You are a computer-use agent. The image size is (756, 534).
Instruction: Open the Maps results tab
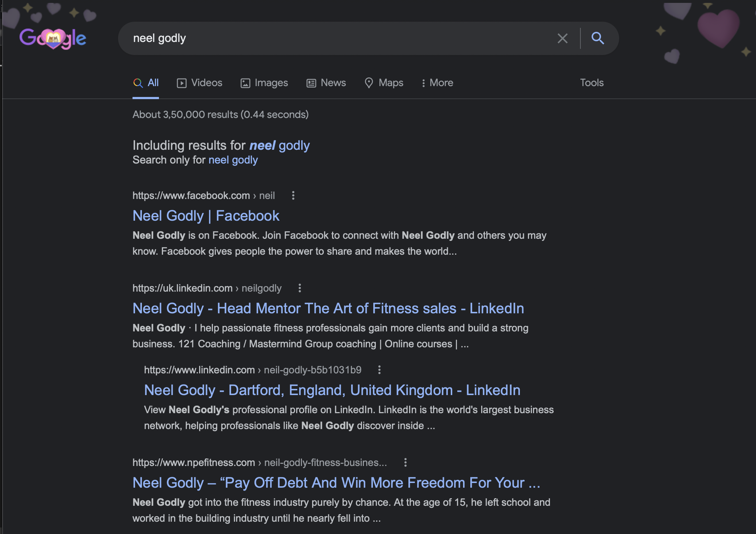[384, 83]
